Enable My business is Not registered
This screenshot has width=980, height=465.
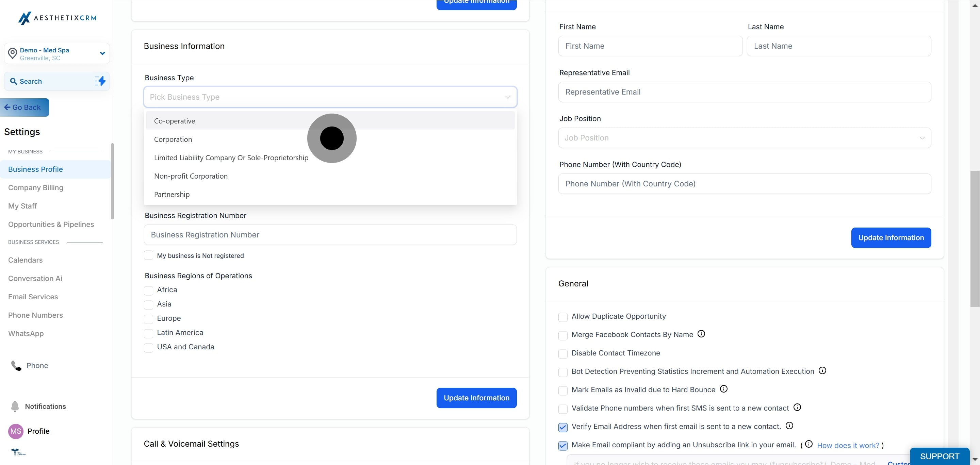(148, 255)
